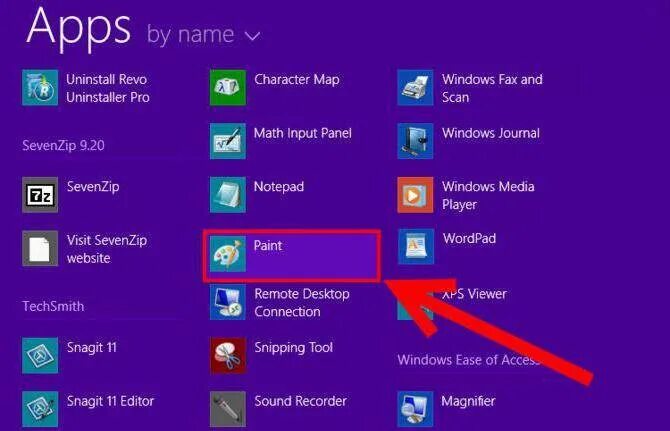
Task: Click the Windows Journal label text
Action: point(491,133)
